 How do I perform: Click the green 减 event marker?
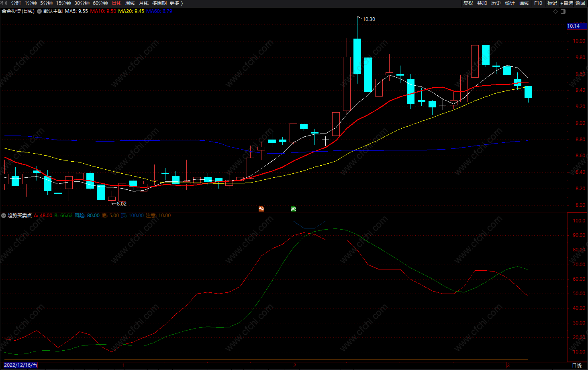(x=293, y=209)
